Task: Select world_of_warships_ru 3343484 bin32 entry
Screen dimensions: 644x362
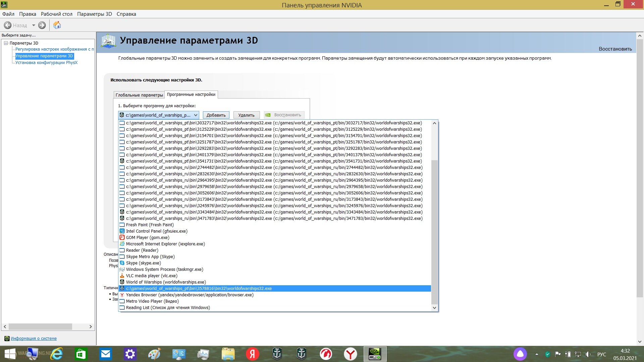Action: click(x=275, y=212)
